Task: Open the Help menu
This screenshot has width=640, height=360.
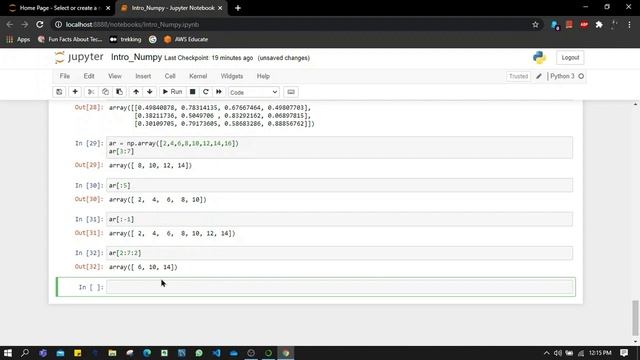Action: pyautogui.click(x=263, y=76)
